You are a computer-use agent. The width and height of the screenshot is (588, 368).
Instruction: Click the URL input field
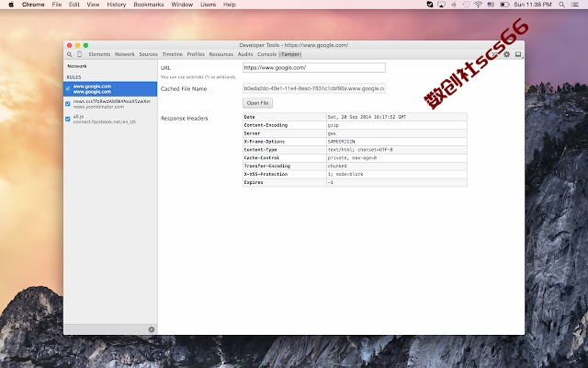(314, 67)
